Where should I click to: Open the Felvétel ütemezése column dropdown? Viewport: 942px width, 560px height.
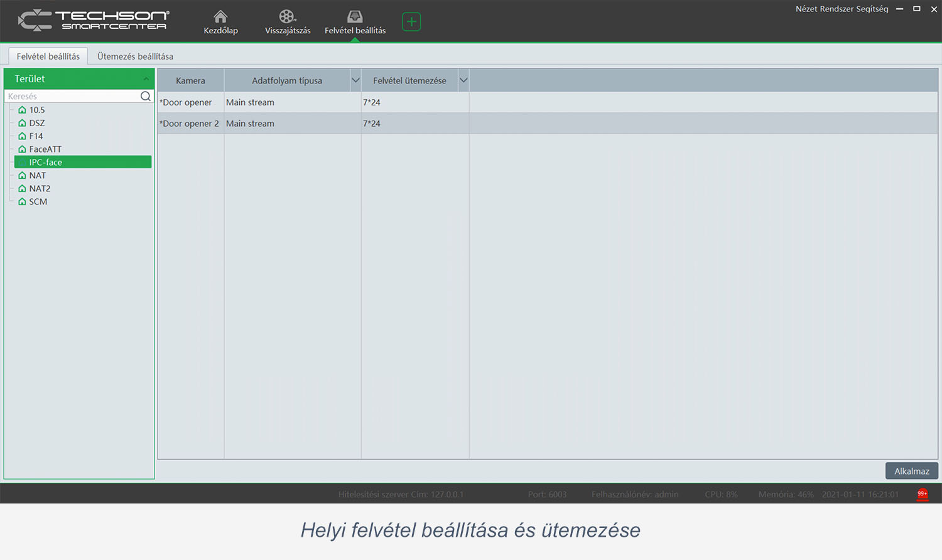463,80
